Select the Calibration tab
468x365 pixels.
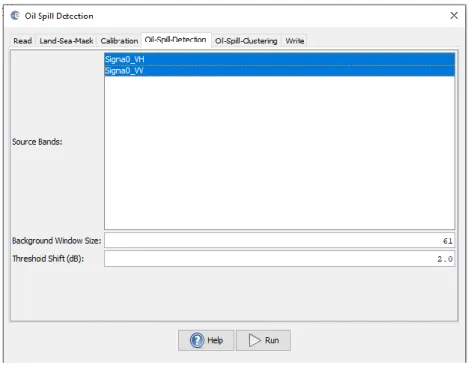coord(119,41)
